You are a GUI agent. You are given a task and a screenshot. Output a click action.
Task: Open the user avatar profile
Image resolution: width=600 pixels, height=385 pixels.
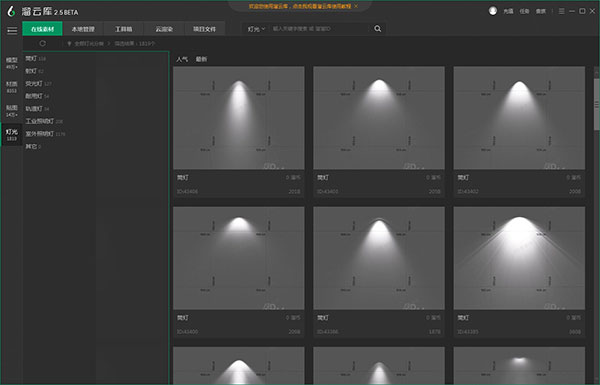click(492, 11)
